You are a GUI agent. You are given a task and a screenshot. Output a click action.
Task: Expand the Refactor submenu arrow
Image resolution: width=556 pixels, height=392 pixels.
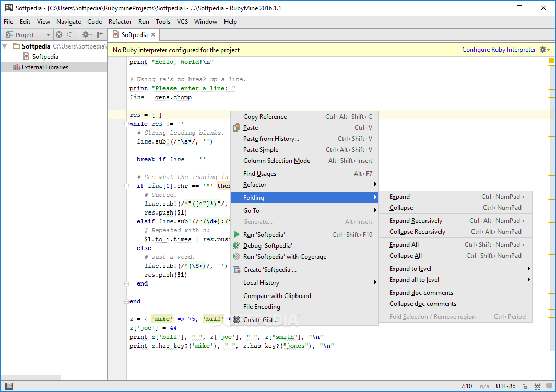375,184
